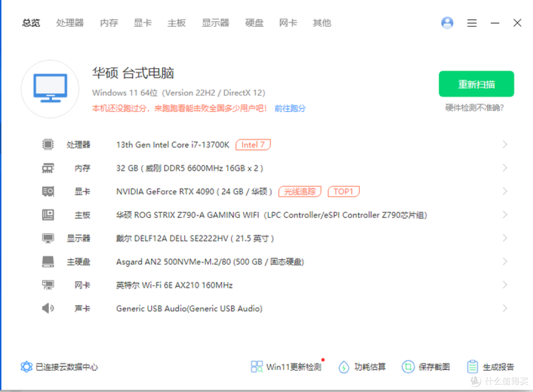Switch to the 显示器 tab

tap(216, 23)
